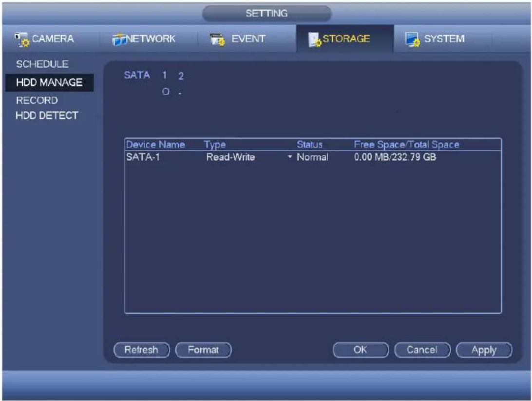Viewport: 532px width, 401px height.
Task: Click the Device Name column header
Action: pyautogui.click(x=155, y=145)
